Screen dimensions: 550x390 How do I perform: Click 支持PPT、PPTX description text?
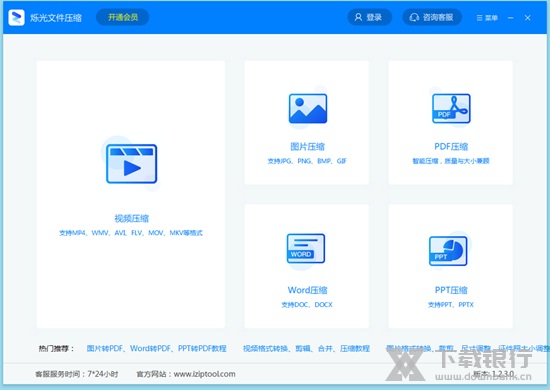click(451, 305)
